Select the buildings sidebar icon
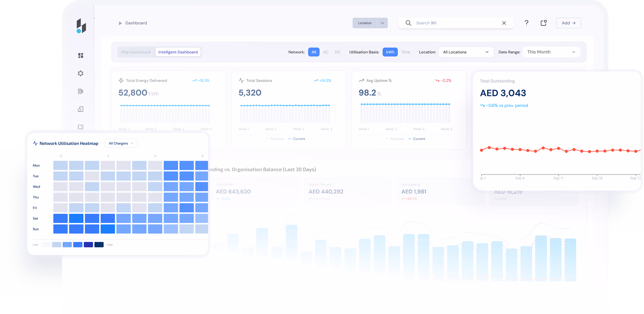Image resolution: width=644 pixels, height=314 pixels. 81,109
